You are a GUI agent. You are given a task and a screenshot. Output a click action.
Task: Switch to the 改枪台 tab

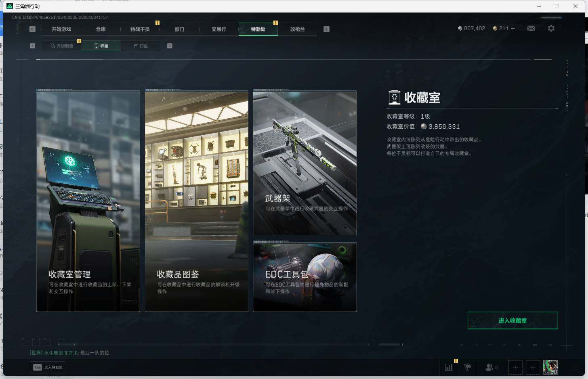coord(297,29)
